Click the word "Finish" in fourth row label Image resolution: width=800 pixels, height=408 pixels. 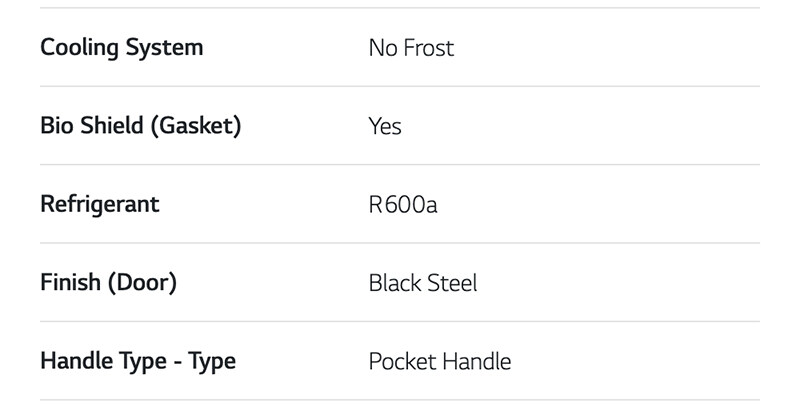pyautogui.click(x=70, y=283)
